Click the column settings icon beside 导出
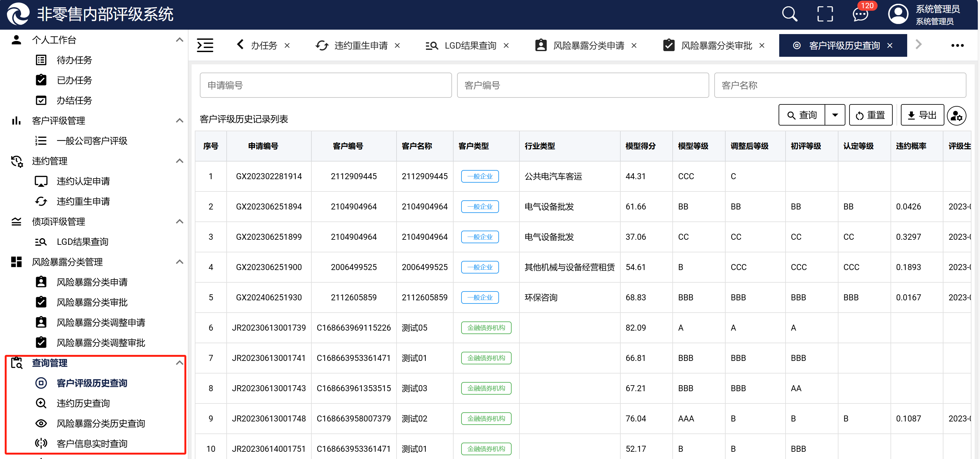The height and width of the screenshot is (459, 980). (956, 116)
